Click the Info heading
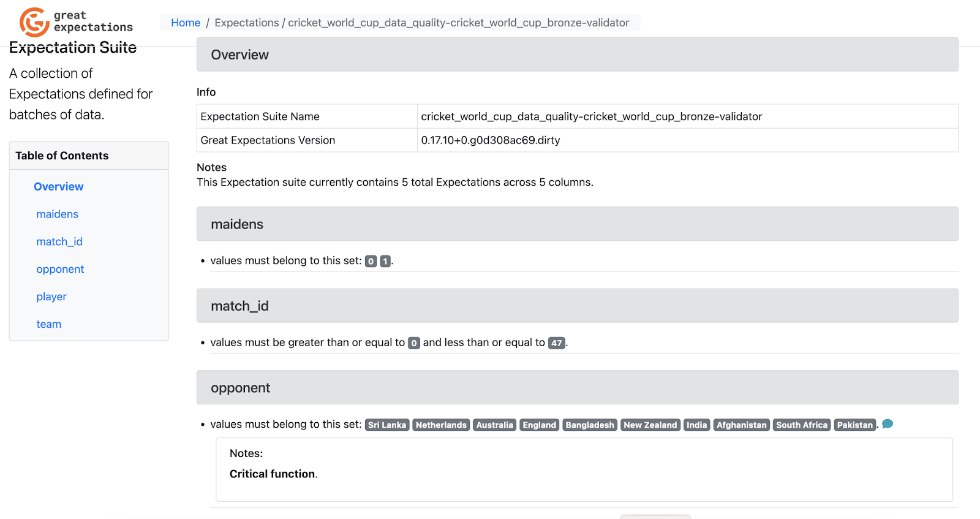This screenshot has height=519, width=980. point(206,92)
